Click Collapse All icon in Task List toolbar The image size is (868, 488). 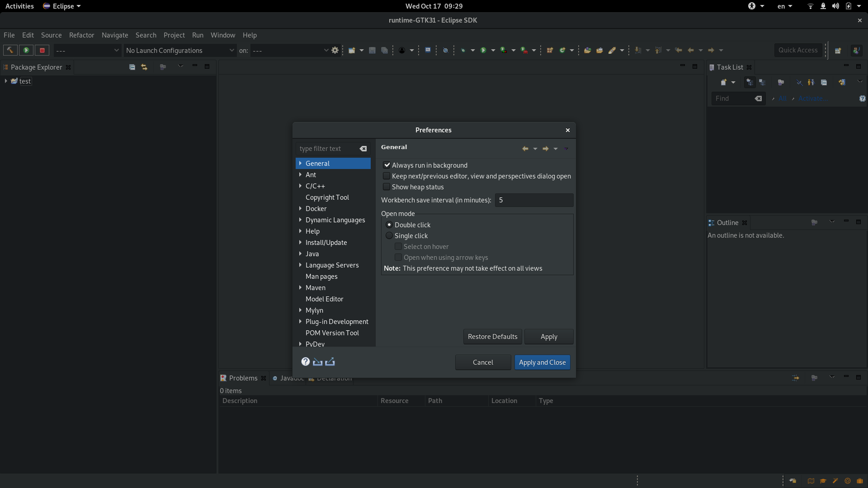824,82
